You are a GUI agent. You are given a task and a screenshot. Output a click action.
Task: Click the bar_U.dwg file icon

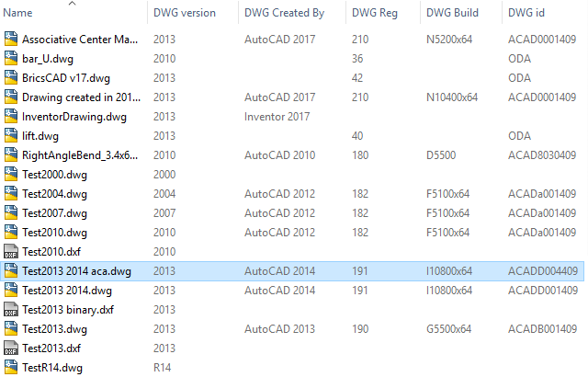[x=11, y=59]
